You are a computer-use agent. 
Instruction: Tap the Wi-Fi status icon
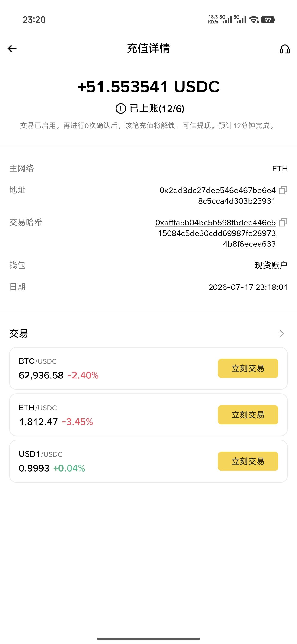(254, 20)
